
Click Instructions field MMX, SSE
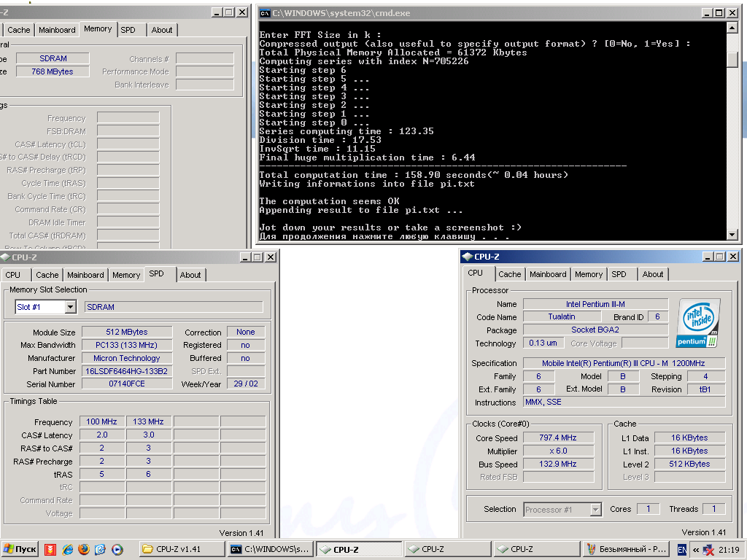point(624,402)
